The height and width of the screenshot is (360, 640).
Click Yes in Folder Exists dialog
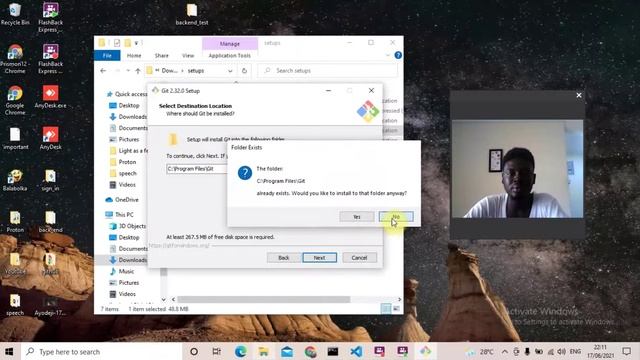356,217
